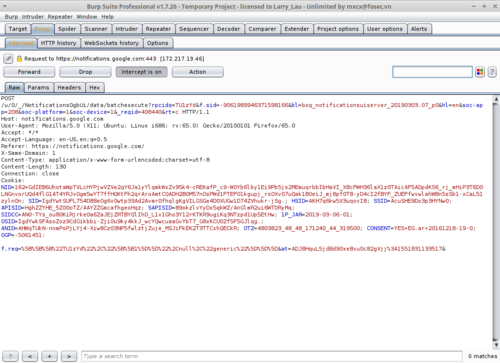The width and height of the screenshot is (500, 363).
Task: Click the 'User-Agent: Mozilla/5.0' header line
Action: [148, 126]
